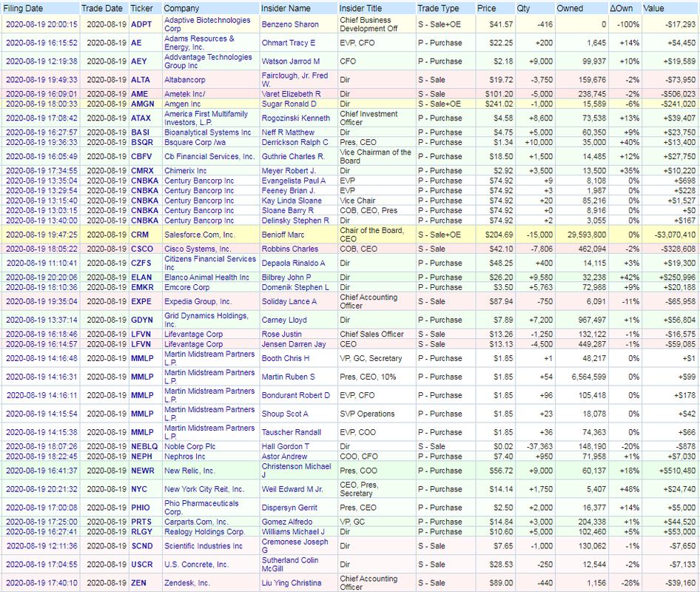Image resolution: width=700 pixels, height=592 pixels.
Task: Open Altabancorp company link
Action: click(185, 79)
